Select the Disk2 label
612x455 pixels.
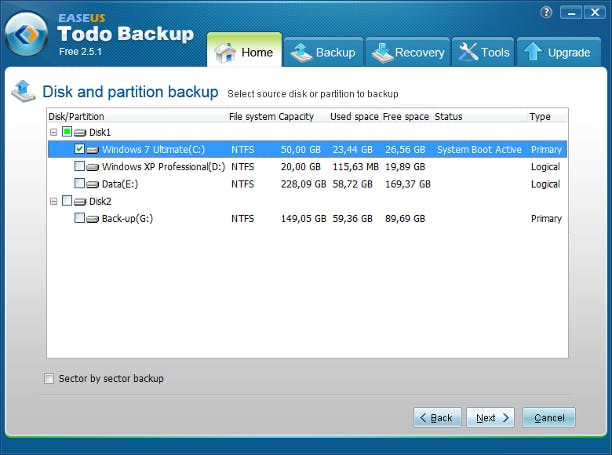click(100, 201)
